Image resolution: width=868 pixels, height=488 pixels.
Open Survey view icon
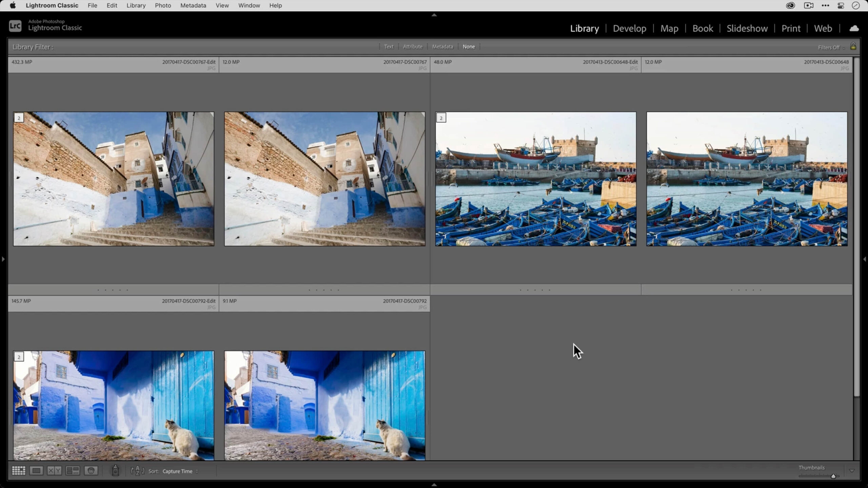73,471
